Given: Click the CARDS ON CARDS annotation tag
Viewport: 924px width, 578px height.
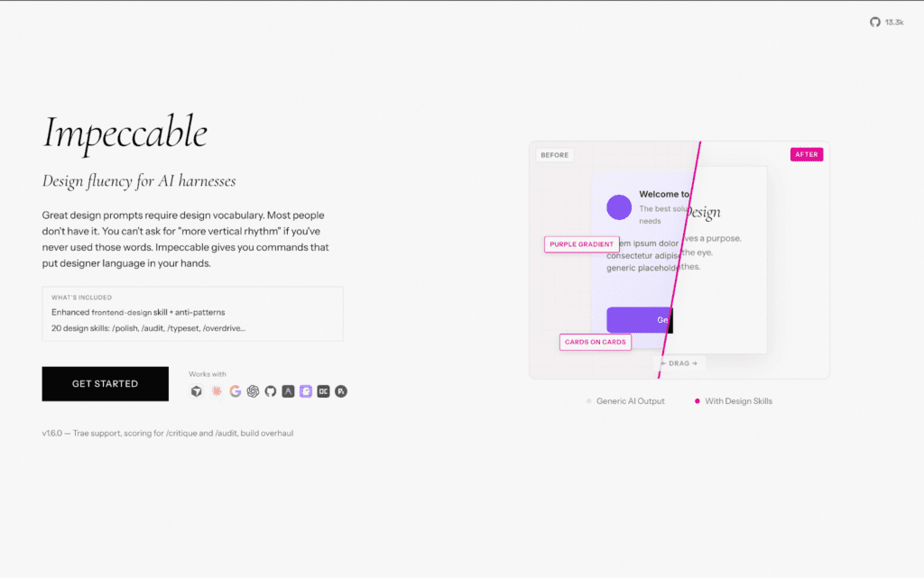Looking at the screenshot, I should (x=595, y=343).
